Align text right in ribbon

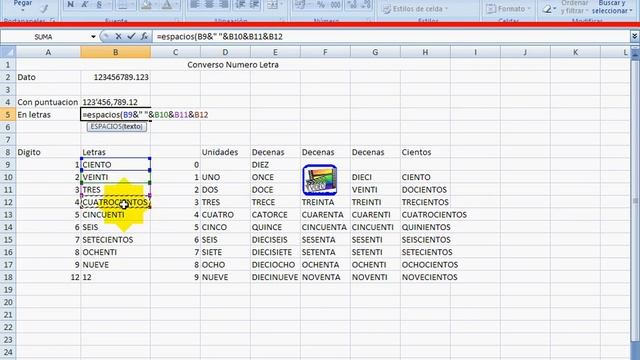pos(223,4)
